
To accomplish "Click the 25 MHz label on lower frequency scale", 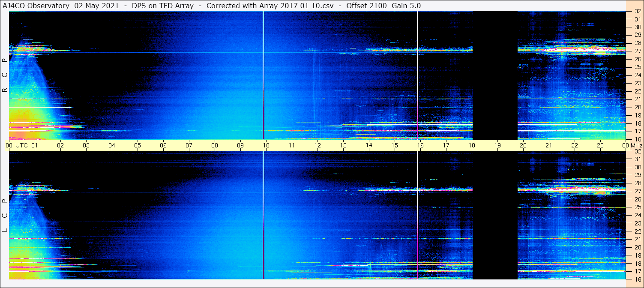I will (637, 207).
